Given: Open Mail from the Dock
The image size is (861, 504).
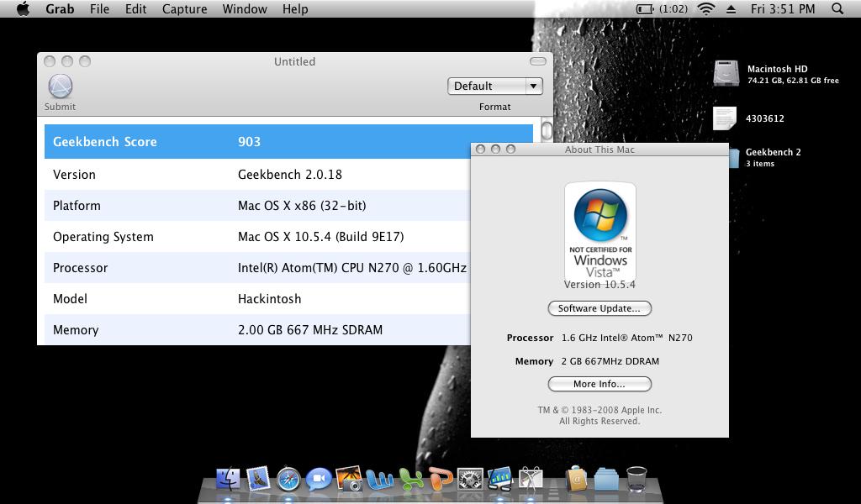Looking at the screenshot, I should [x=257, y=479].
